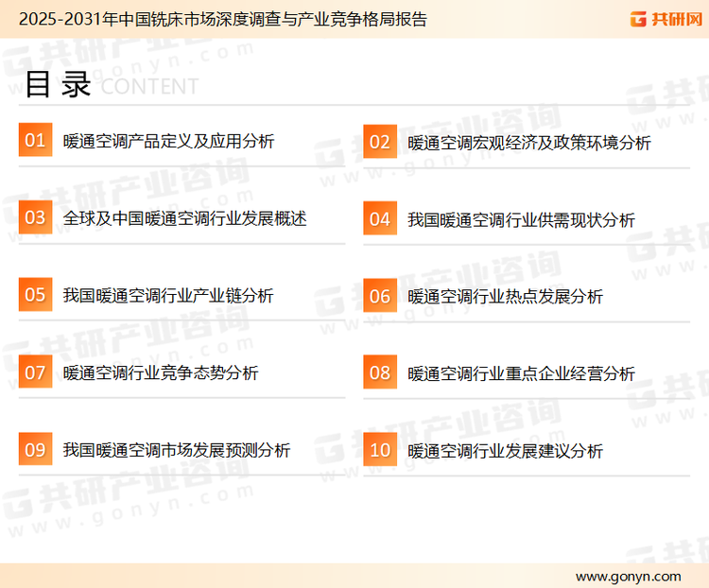The height and width of the screenshot is (588, 709).
Task: Open 暖通空调产品定义及应用分析 chapter
Action: [168, 142]
